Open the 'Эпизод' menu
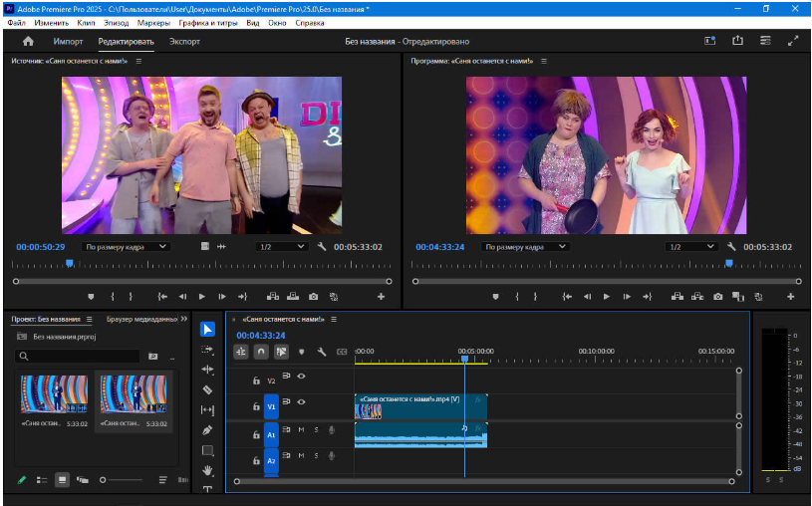This screenshot has height=506, width=812. 116,22
